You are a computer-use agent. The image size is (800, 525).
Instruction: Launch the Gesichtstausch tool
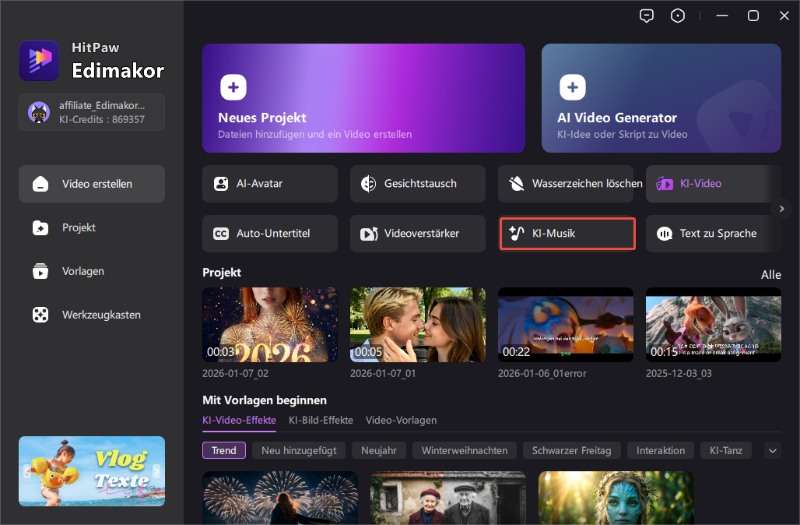[x=417, y=184]
